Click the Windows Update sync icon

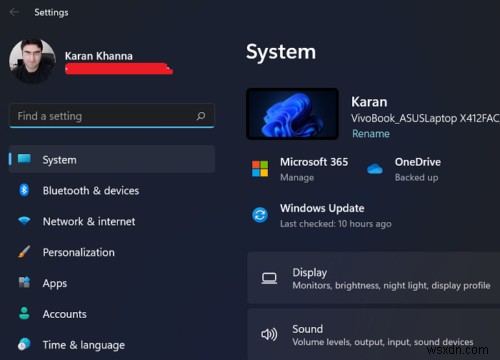point(260,215)
